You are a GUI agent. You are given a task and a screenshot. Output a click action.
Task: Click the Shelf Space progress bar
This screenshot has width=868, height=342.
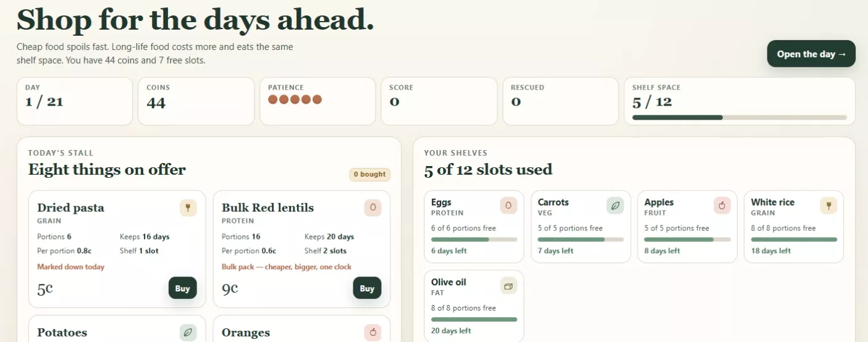coord(739,117)
